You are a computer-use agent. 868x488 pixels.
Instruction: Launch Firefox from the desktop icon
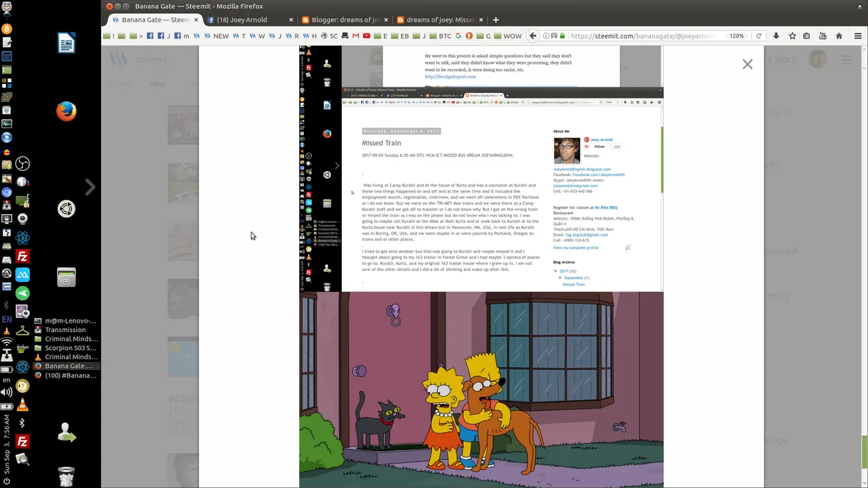coord(66,111)
